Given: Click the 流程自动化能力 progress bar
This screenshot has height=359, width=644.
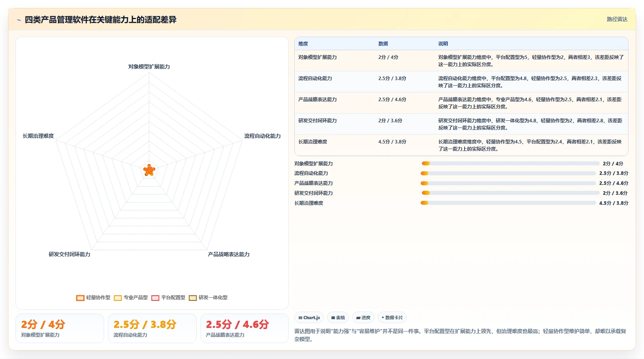Looking at the screenshot, I should pos(508,173).
